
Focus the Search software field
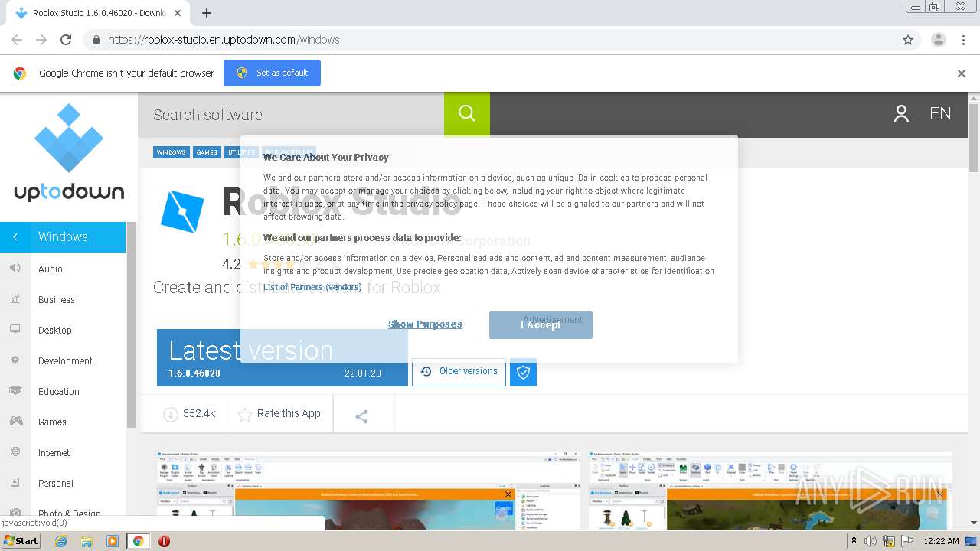point(291,114)
